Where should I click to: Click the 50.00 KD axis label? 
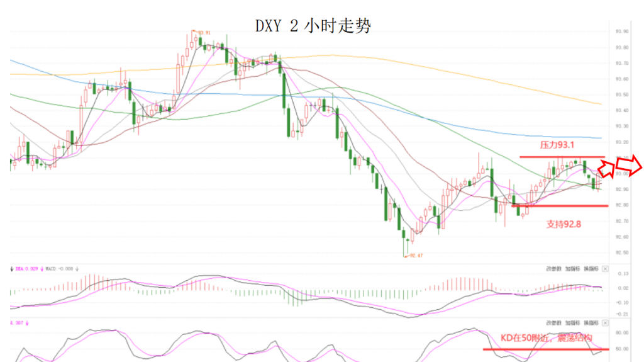point(622,349)
